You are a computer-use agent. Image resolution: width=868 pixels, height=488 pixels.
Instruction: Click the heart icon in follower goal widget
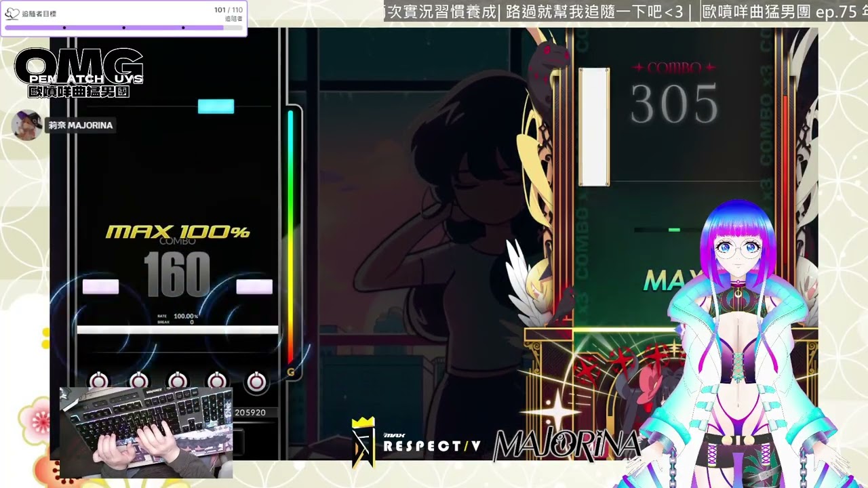click(12, 14)
